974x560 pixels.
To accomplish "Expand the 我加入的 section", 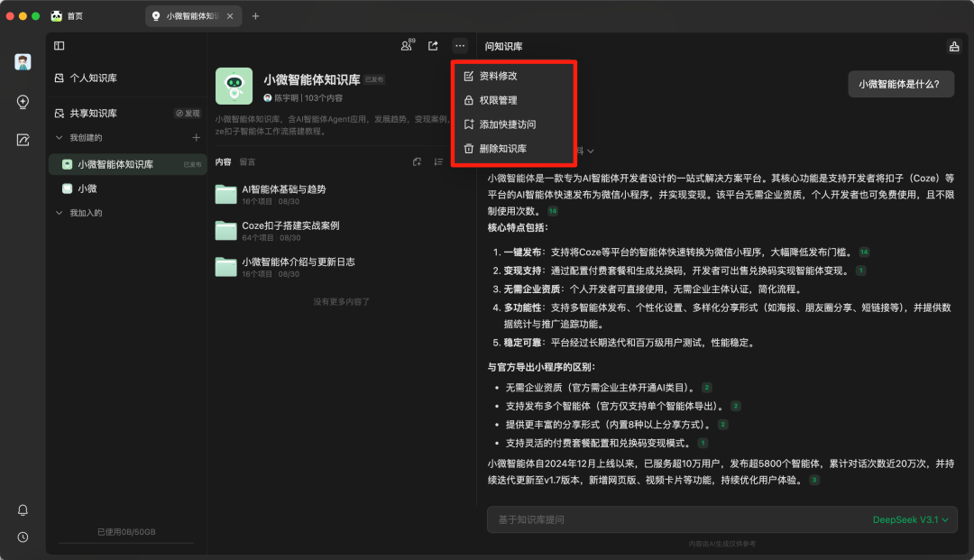I will click(60, 213).
